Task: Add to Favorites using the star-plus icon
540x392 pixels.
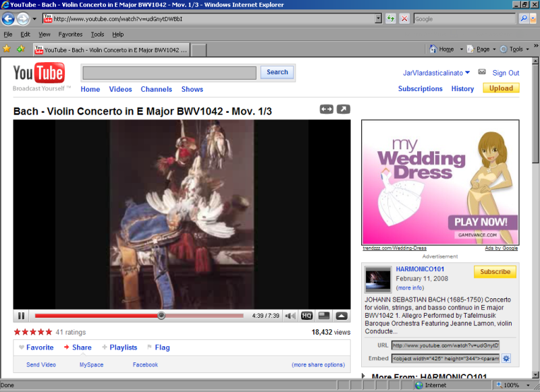Action: click(x=21, y=49)
